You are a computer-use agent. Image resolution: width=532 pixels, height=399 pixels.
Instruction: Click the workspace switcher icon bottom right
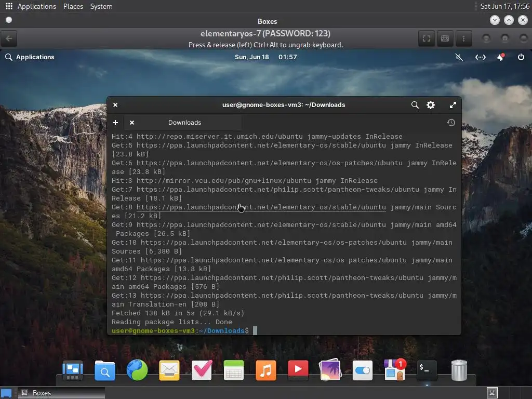coord(492,393)
